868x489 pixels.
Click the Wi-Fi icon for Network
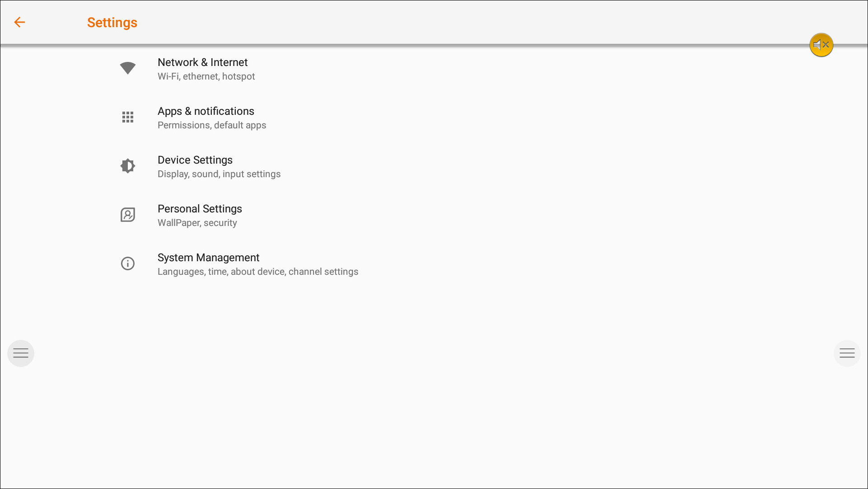tap(128, 68)
